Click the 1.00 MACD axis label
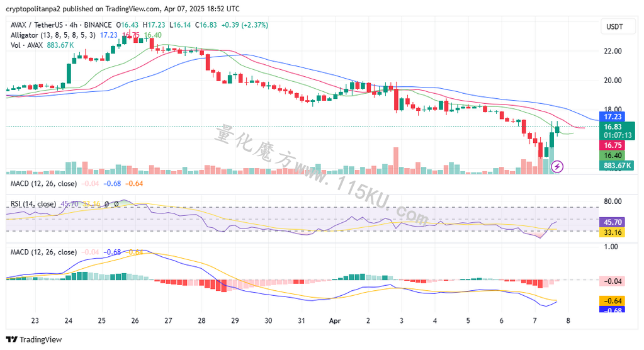The height and width of the screenshot is (350, 644). [611, 247]
